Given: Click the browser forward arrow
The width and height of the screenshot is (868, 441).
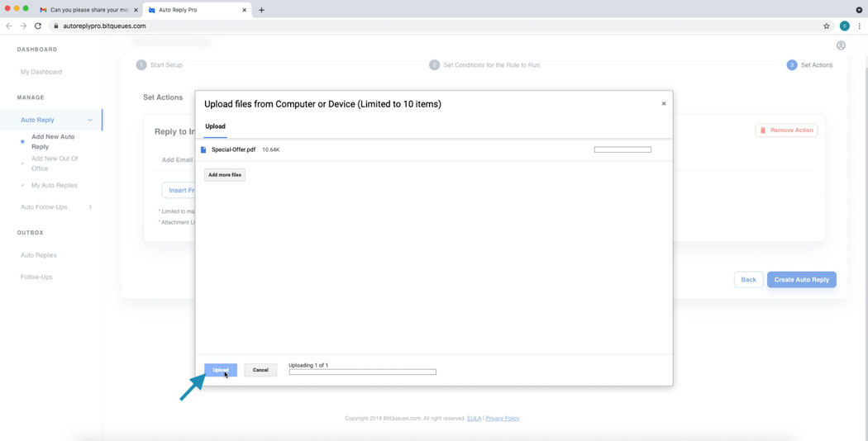Looking at the screenshot, I should 23,26.
